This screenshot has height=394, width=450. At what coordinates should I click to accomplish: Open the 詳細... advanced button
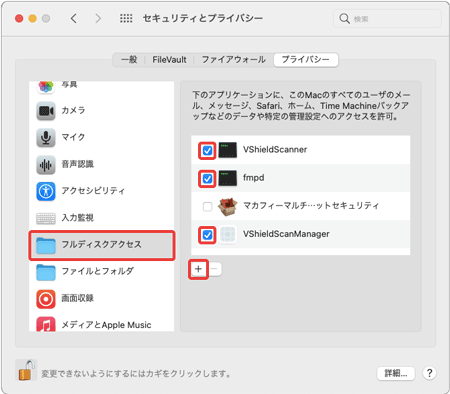pyautogui.click(x=396, y=373)
